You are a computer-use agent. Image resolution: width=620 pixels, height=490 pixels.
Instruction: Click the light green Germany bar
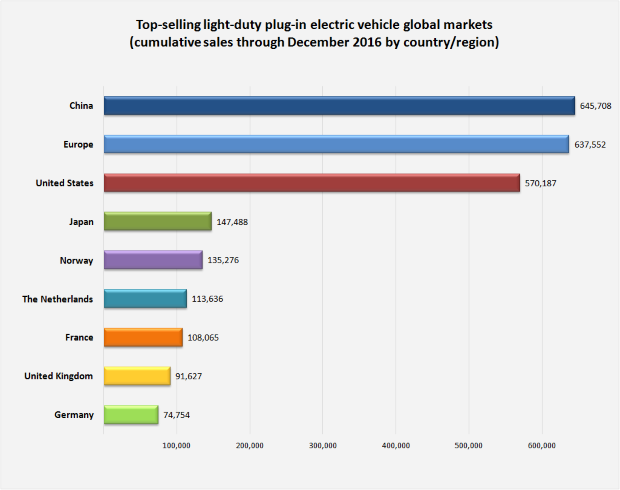click(131, 414)
